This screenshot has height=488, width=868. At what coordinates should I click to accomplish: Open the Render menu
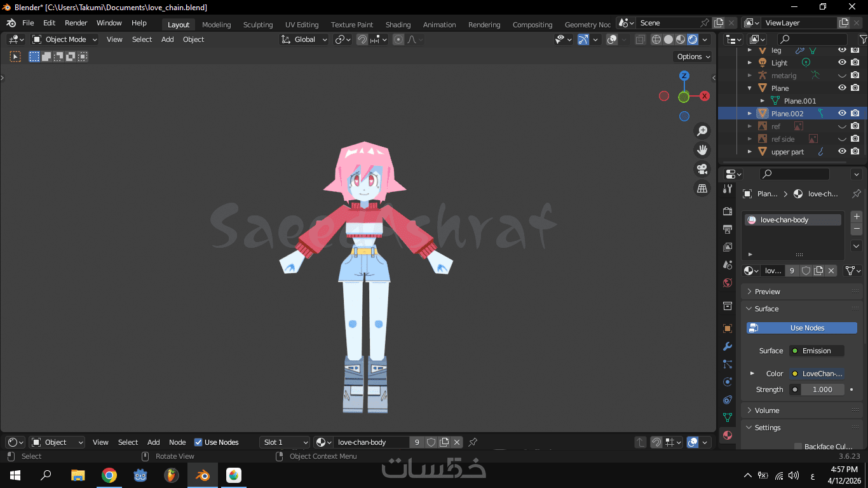point(76,23)
